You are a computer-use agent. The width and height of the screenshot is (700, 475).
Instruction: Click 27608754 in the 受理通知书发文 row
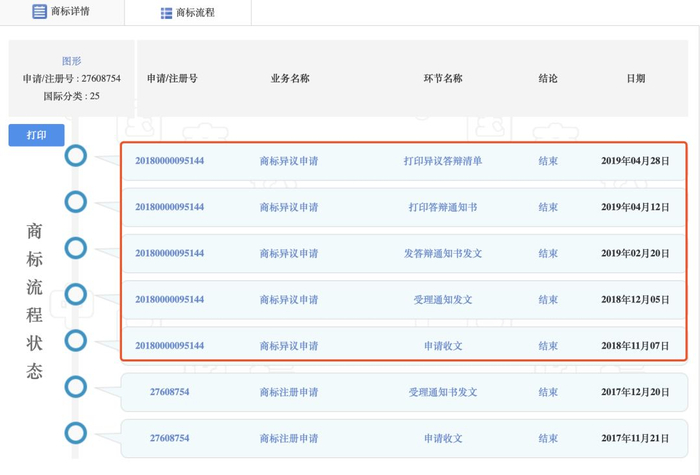pos(169,392)
